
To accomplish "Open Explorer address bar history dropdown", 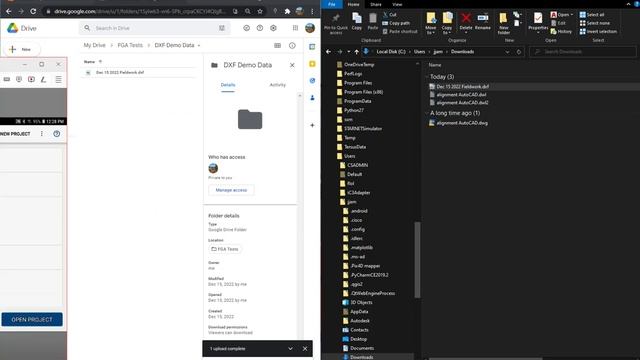I will pyautogui.click(x=507, y=52).
